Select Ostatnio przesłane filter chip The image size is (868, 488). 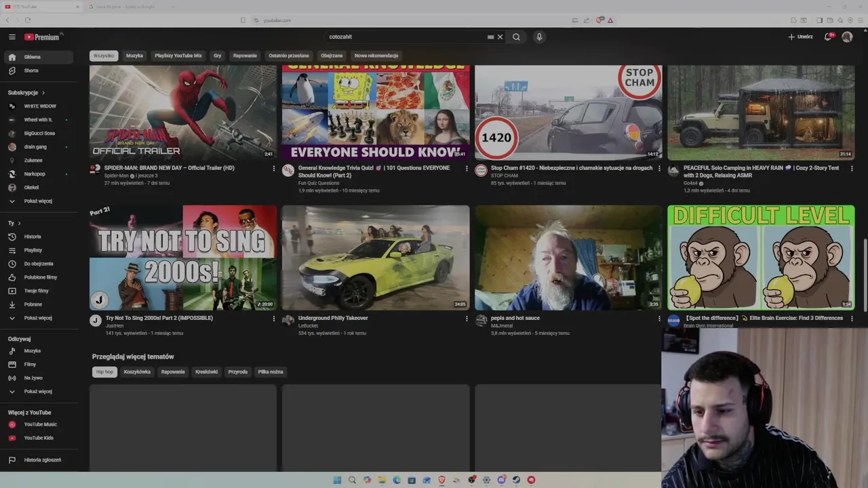[289, 56]
